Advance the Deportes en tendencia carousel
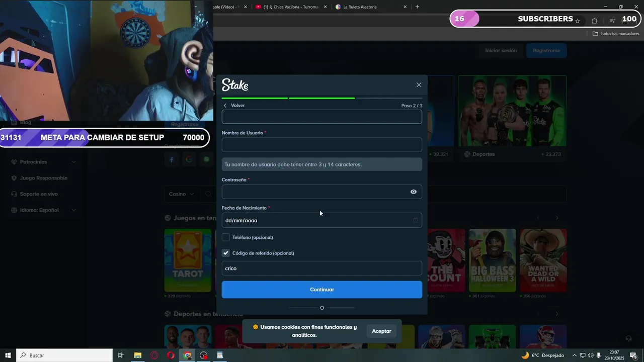Screen dimensions: 644x362 pyautogui.click(x=557, y=314)
